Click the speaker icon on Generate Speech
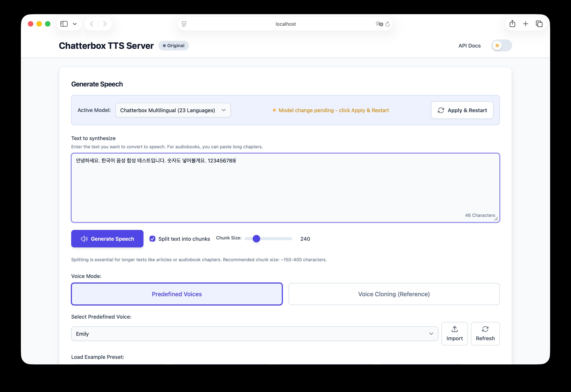 [84, 239]
